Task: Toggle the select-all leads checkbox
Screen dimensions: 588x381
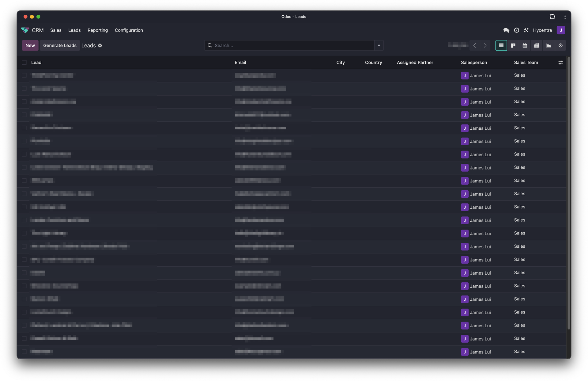Action: coord(24,63)
